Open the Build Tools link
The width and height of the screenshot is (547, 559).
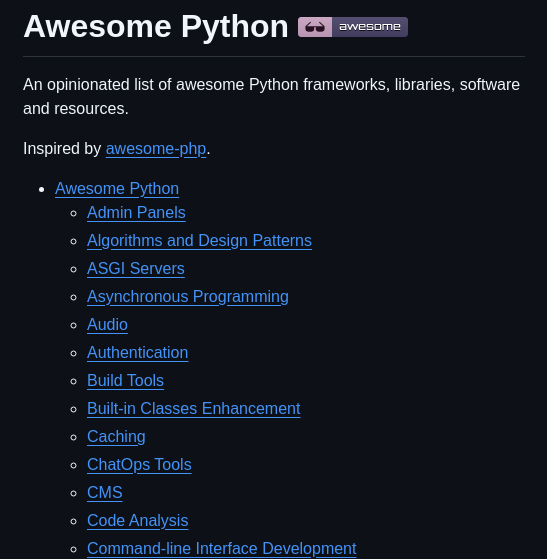click(x=126, y=380)
